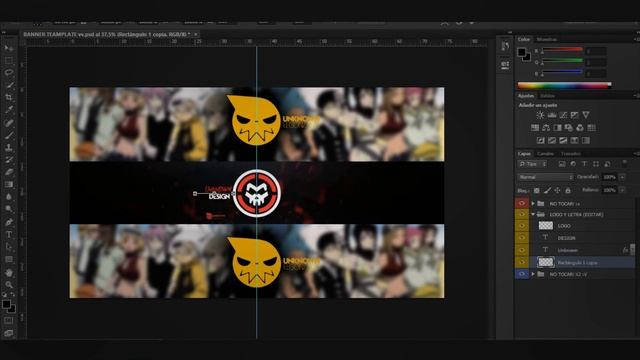Select the Dodge tool

(9, 209)
